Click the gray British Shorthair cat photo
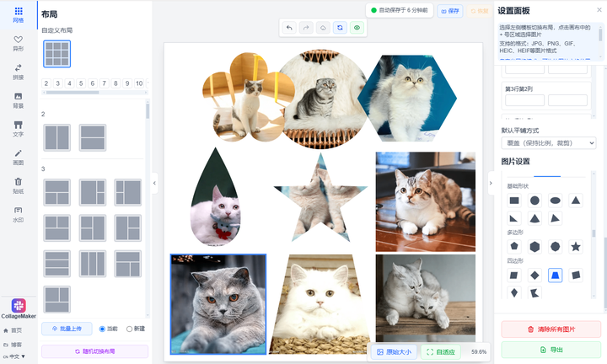Viewport: 607px width, 364px height. click(218, 303)
